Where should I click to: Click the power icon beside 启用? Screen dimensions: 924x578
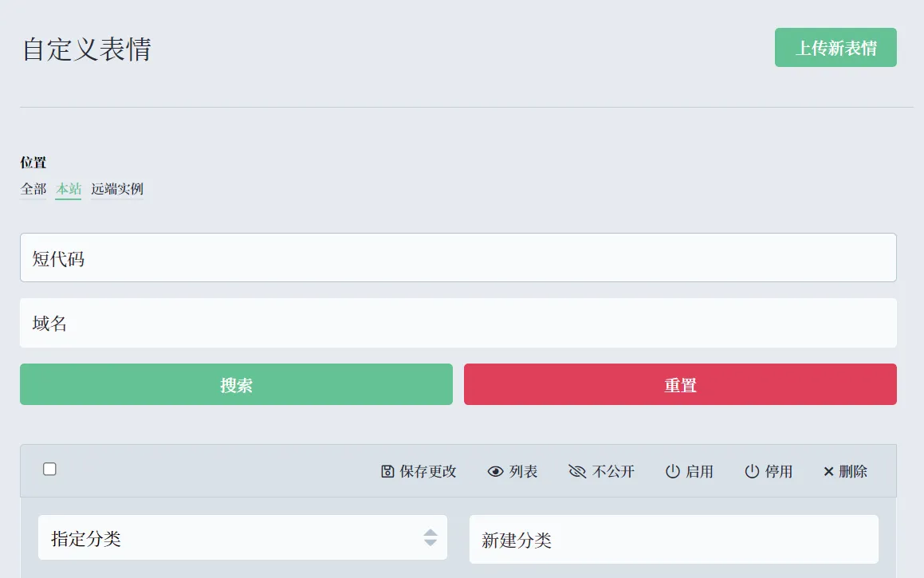[672, 471]
